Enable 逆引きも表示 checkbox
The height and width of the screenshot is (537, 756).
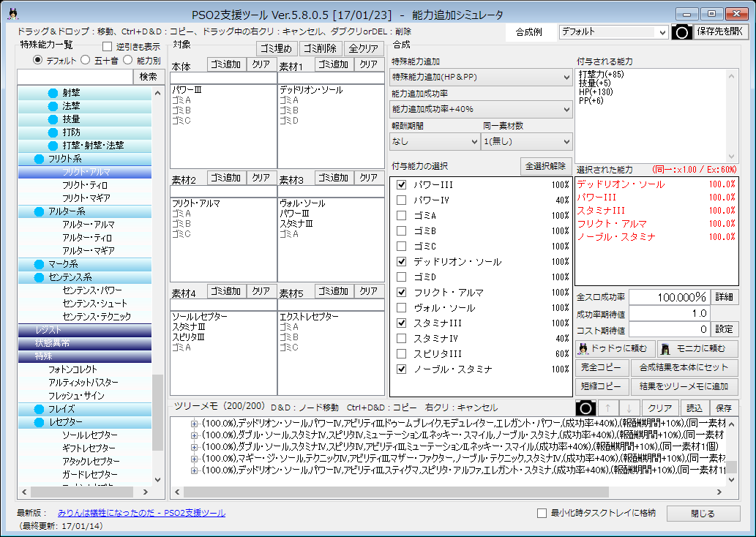pyautogui.click(x=107, y=47)
